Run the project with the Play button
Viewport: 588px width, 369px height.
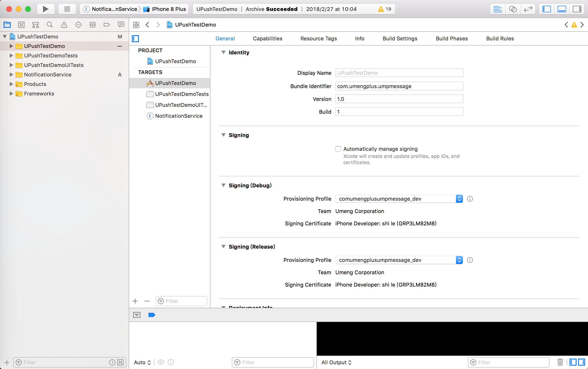pyautogui.click(x=46, y=9)
